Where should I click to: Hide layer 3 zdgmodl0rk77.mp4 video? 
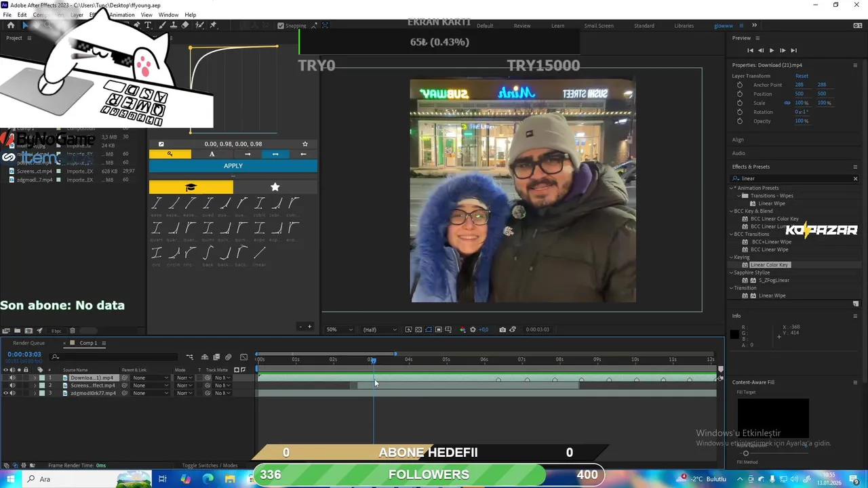[x=5, y=393]
